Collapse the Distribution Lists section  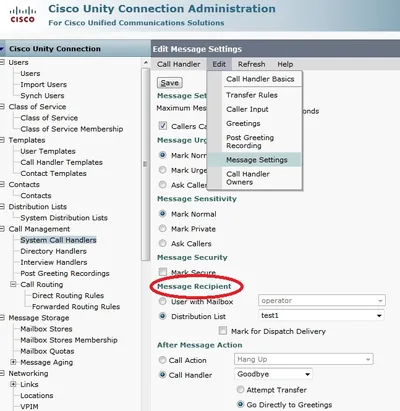(2, 207)
